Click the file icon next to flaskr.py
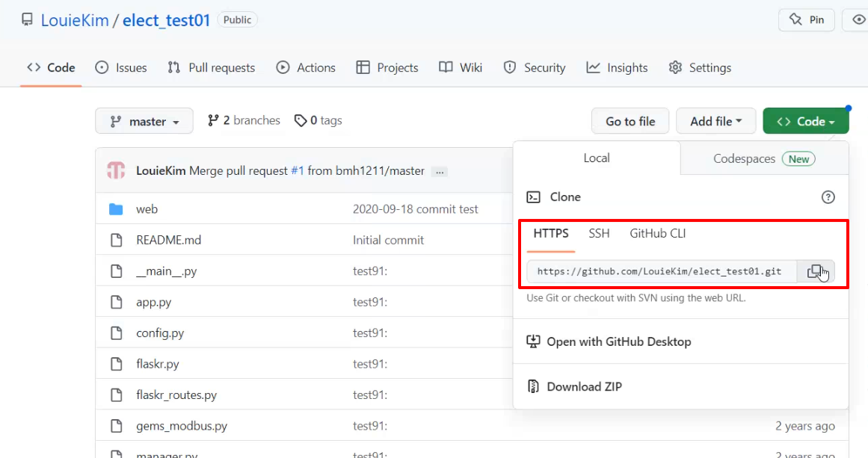The height and width of the screenshot is (458, 868). 116,364
